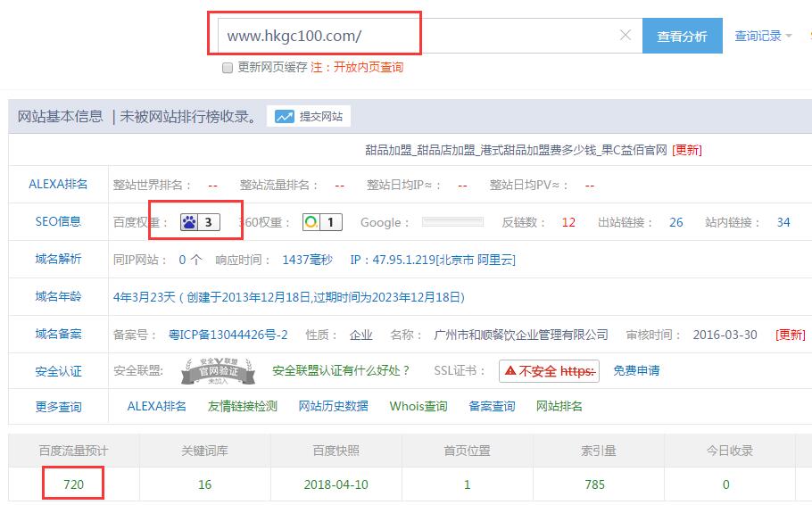Screen dimensions: 812x505
Task: Click response time 1437毫秒
Action: [x=307, y=260]
